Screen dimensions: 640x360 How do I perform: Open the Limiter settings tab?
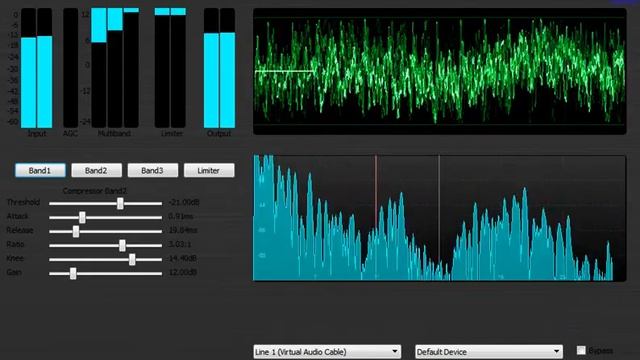click(209, 170)
